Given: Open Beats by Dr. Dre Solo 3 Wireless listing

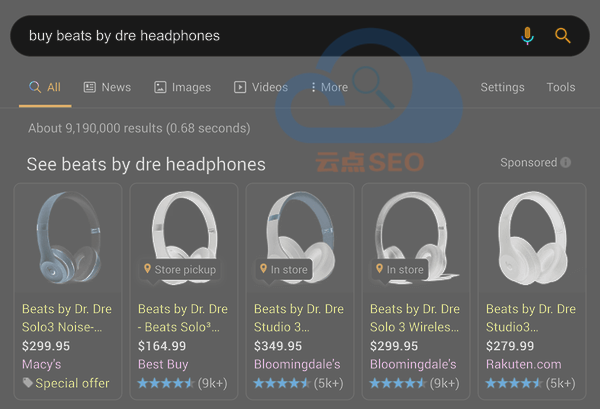Looking at the screenshot, I should 415,318.
